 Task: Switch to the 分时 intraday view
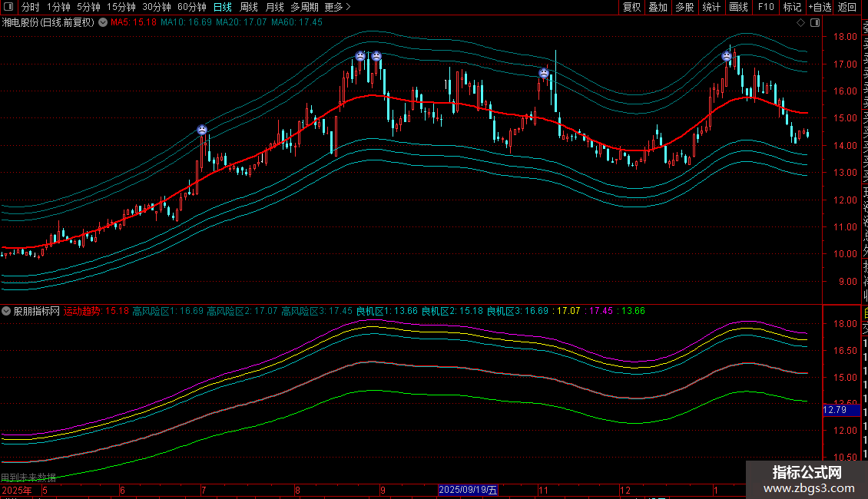click(31, 7)
